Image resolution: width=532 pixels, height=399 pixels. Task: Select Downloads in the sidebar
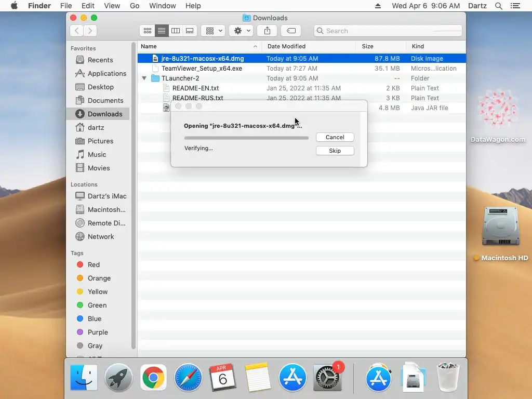tap(98, 114)
